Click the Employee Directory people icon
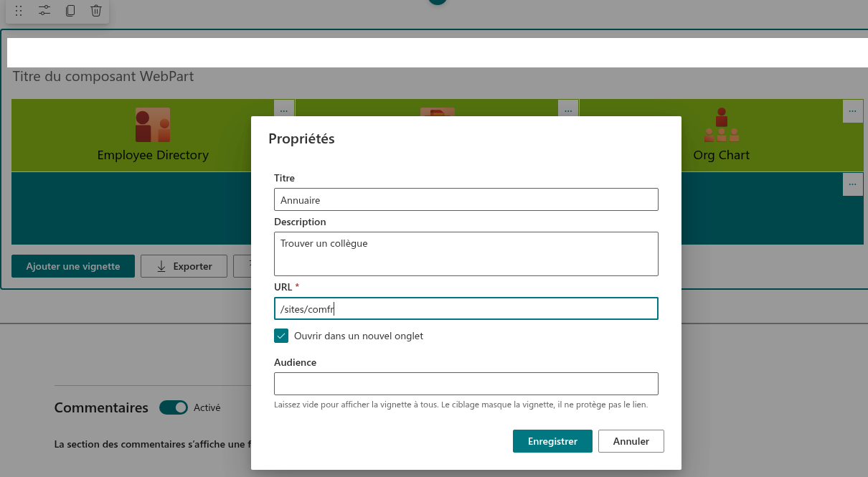Image resolution: width=868 pixels, height=477 pixels. 153,126
